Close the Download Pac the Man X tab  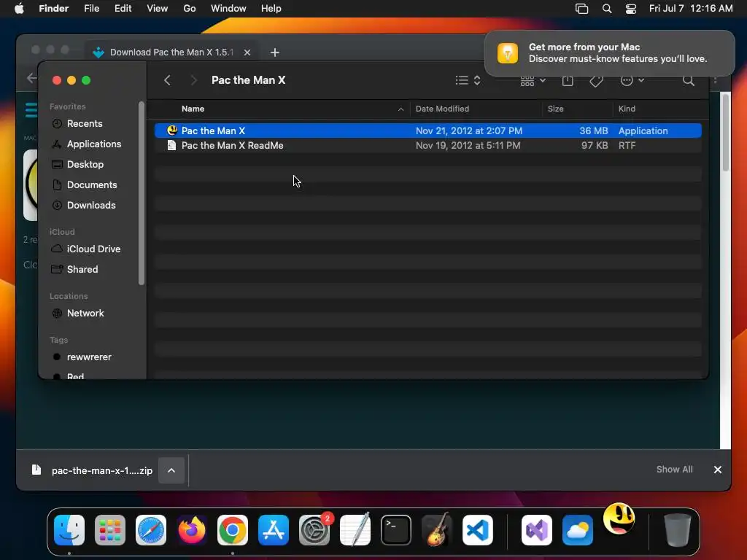247,52
